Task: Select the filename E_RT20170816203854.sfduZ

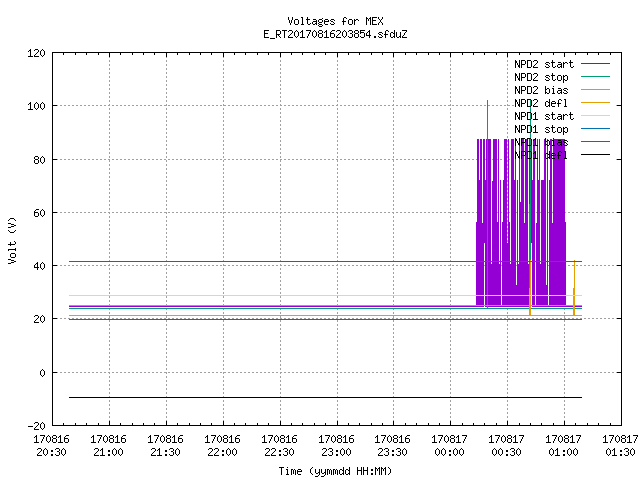Action: [x=335, y=34]
